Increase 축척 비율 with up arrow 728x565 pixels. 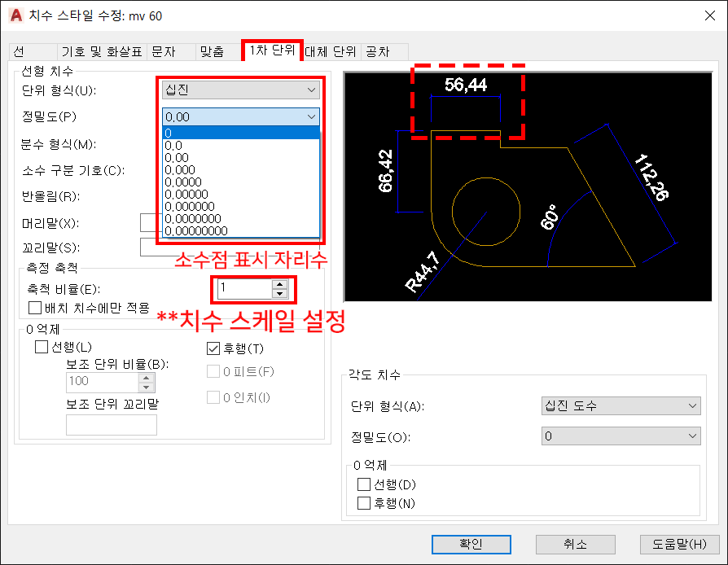(279, 284)
